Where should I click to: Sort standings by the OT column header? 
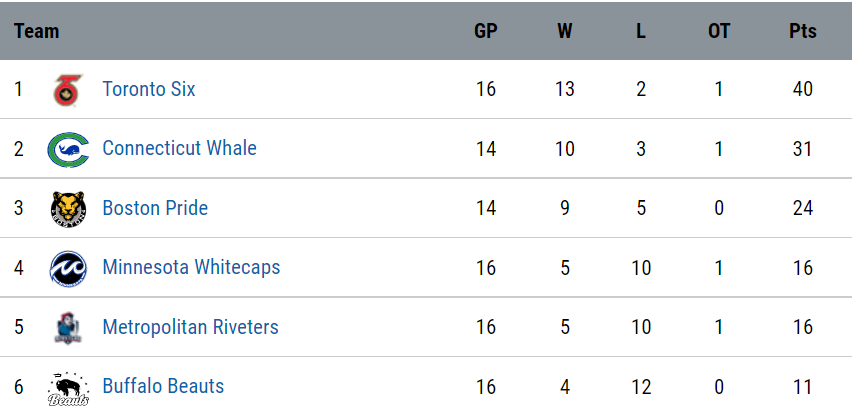pos(719,32)
